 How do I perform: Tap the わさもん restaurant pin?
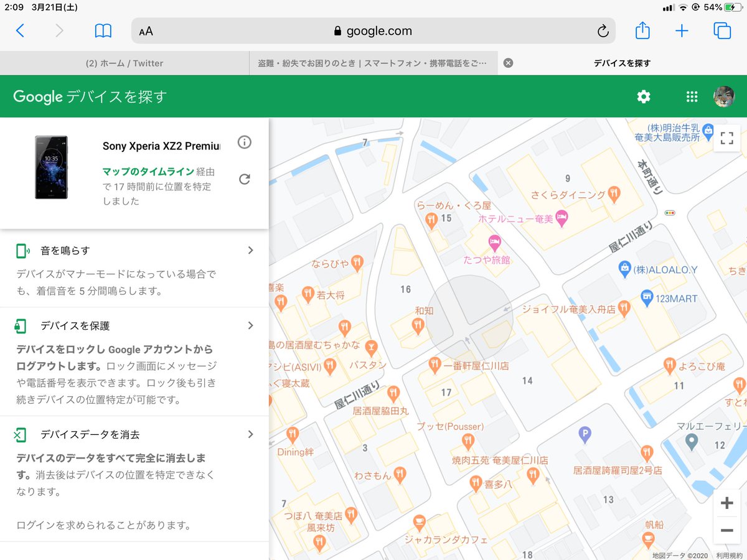pyautogui.click(x=400, y=474)
